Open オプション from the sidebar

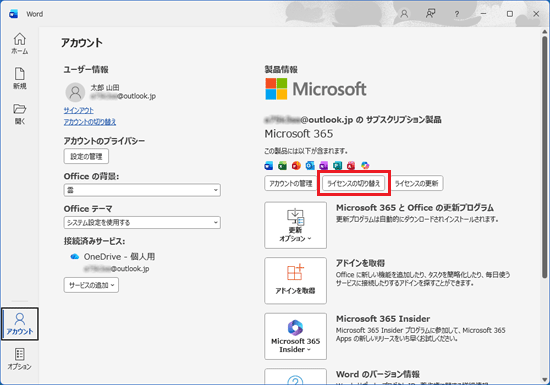[x=20, y=359]
